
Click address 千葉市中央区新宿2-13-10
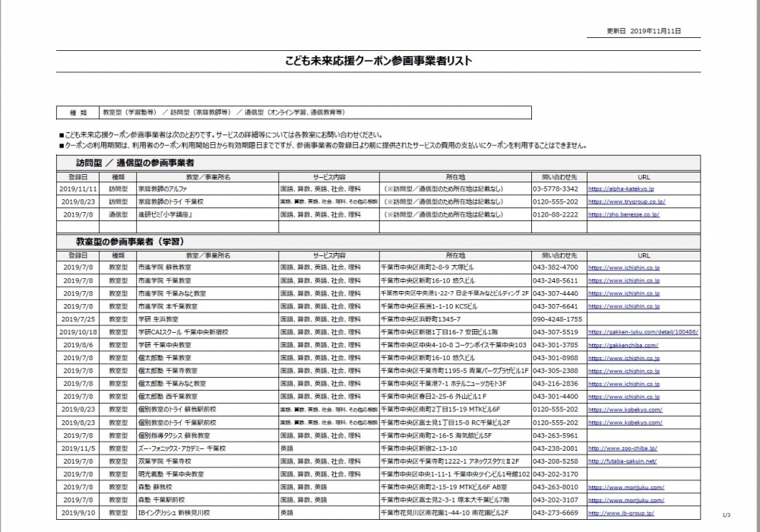(419, 448)
